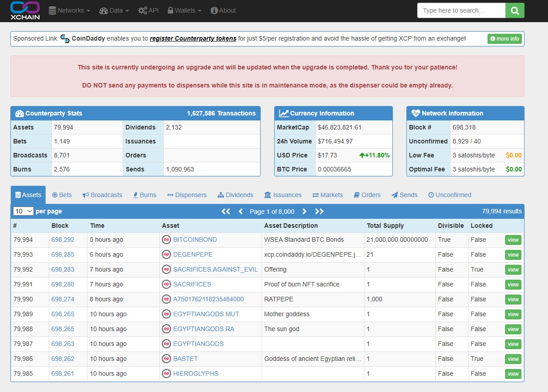548x392 pixels.
Task: Click the search input field
Action: pyautogui.click(x=461, y=10)
